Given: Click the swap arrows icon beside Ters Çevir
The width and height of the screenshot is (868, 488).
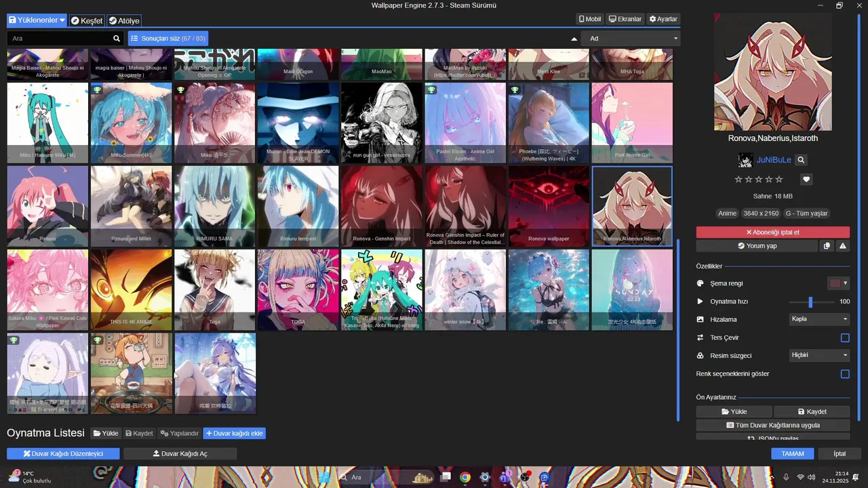Looking at the screenshot, I should (701, 338).
